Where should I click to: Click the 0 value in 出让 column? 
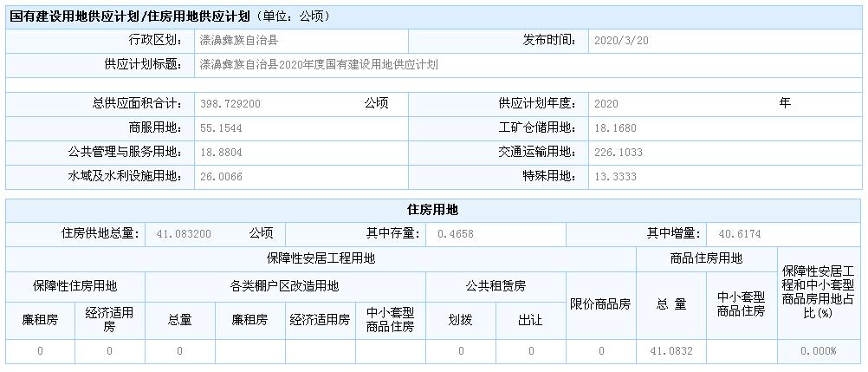tap(531, 351)
